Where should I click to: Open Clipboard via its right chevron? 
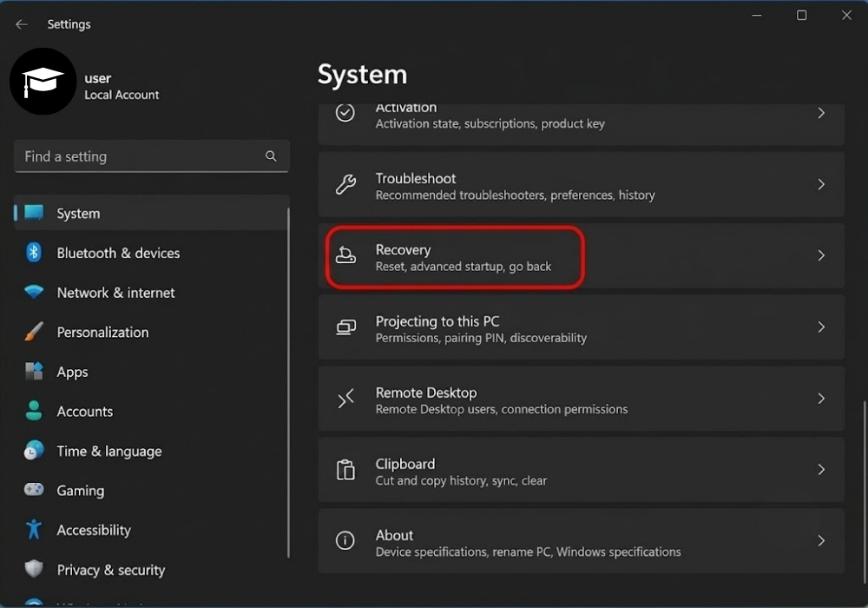[x=821, y=470]
